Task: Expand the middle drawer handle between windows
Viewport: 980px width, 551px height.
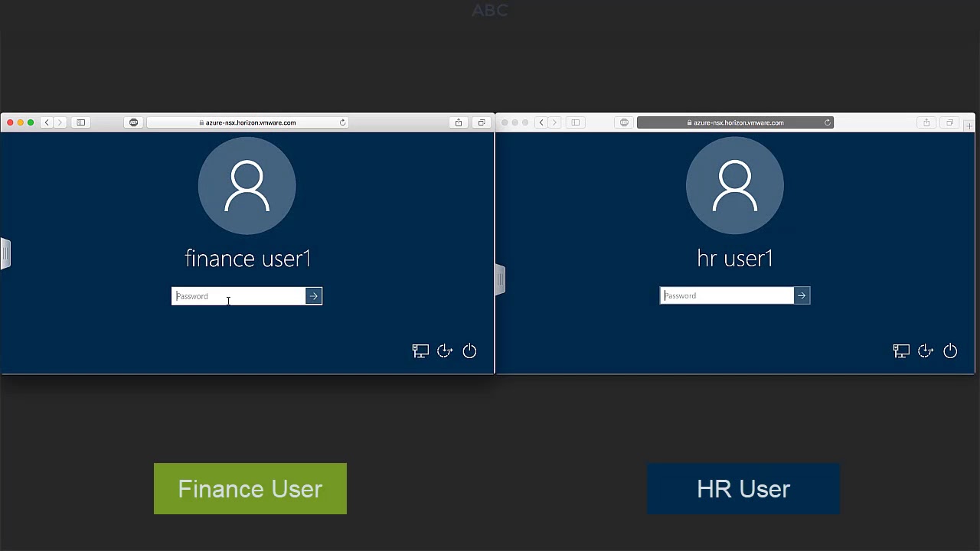Action: [x=500, y=279]
